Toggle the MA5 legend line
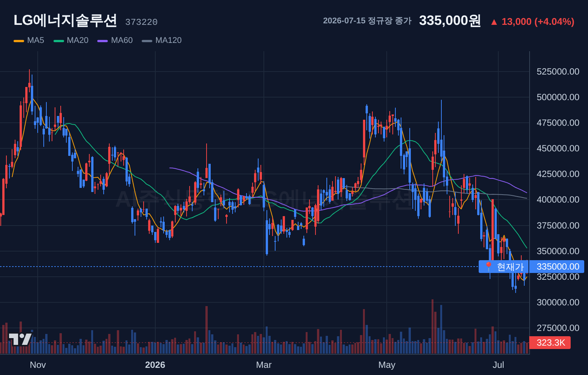The height and width of the screenshot is (375, 588). tap(29, 40)
